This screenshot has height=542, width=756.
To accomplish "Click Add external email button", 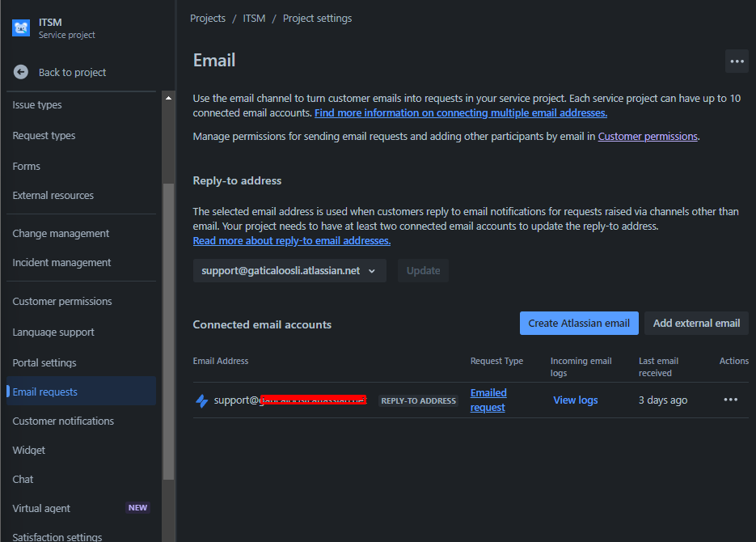I will 696,323.
